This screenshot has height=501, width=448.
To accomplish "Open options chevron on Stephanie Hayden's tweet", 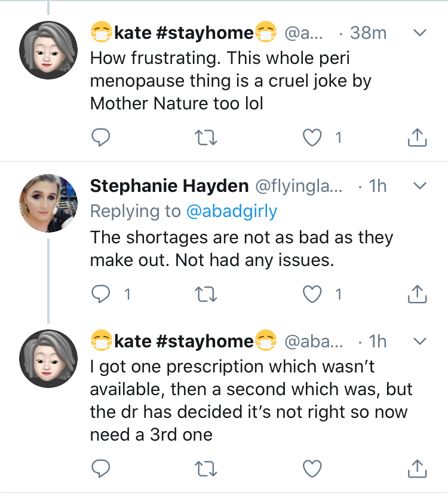I will pyautogui.click(x=419, y=186).
